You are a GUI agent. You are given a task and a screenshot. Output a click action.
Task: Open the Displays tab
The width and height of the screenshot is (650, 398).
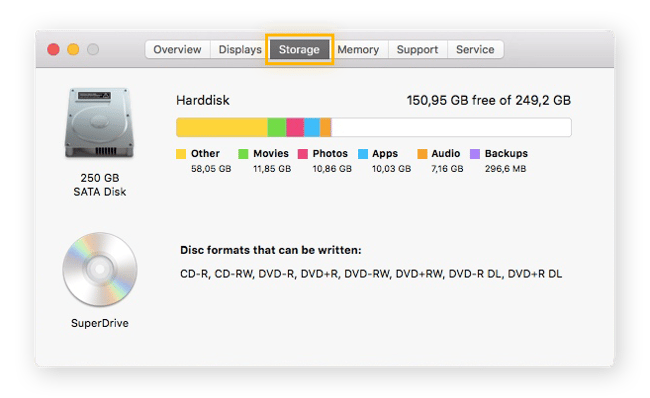pyautogui.click(x=240, y=50)
